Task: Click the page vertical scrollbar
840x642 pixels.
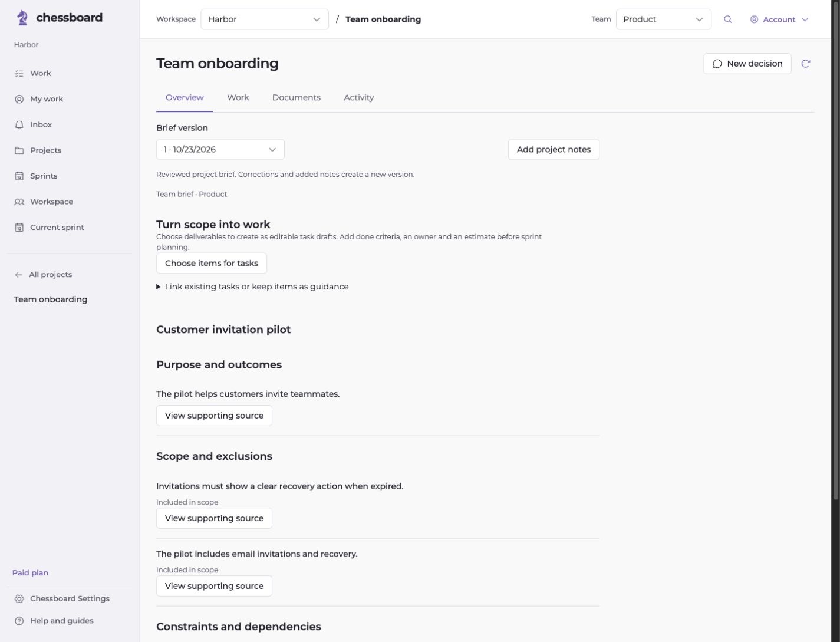Action: tap(835, 251)
